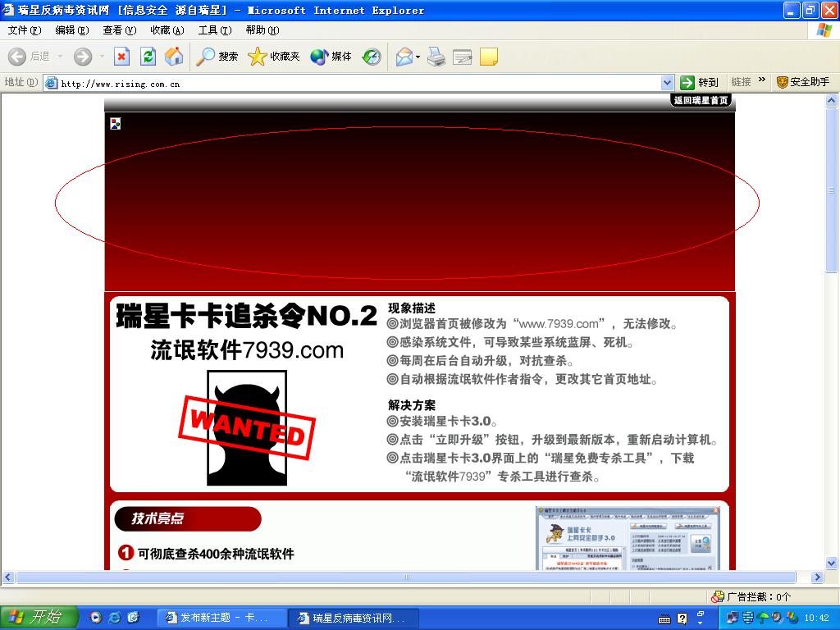
Task: Click the IE page icon in address bar
Action: click(52, 83)
